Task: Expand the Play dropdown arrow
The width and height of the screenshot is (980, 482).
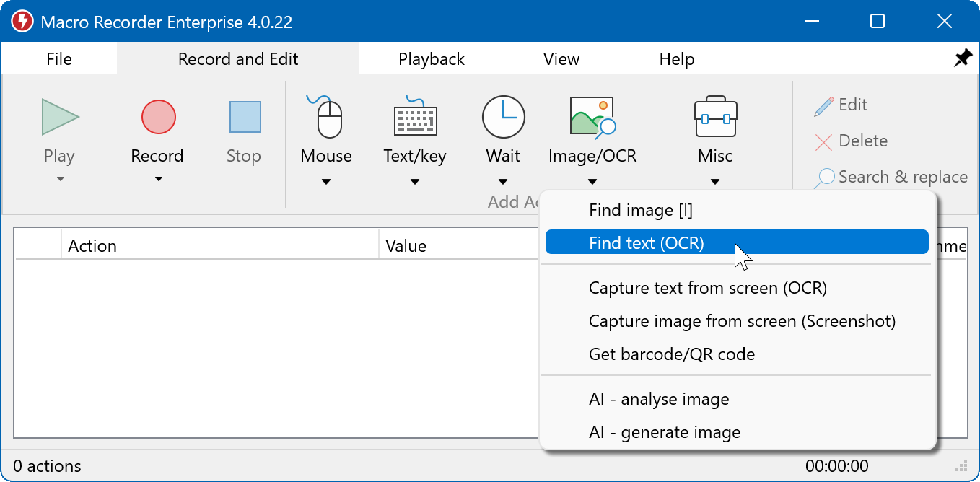Action: click(x=60, y=179)
